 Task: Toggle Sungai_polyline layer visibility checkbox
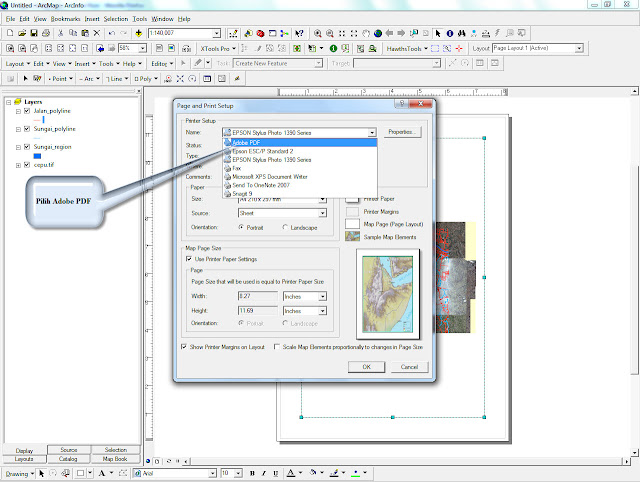(27, 129)
